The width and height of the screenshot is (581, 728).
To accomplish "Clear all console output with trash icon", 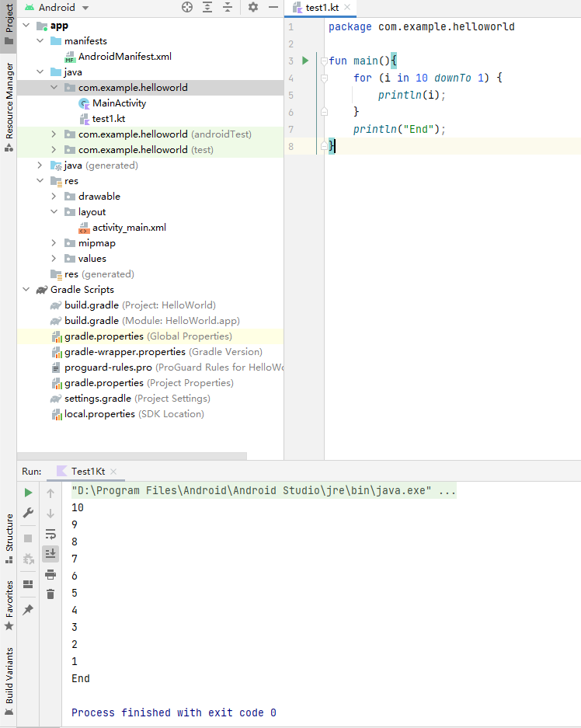I will pos(50,594).
